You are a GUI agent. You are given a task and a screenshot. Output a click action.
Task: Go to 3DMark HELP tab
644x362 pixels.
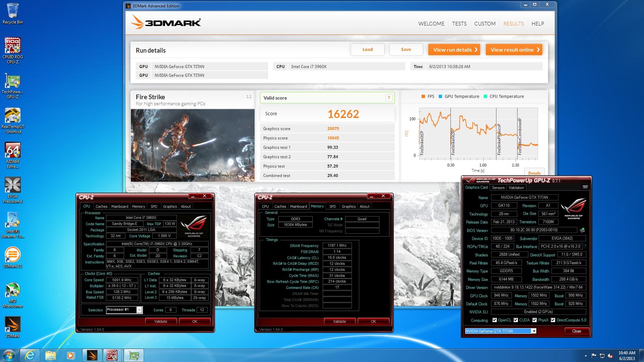click(538, 24)
